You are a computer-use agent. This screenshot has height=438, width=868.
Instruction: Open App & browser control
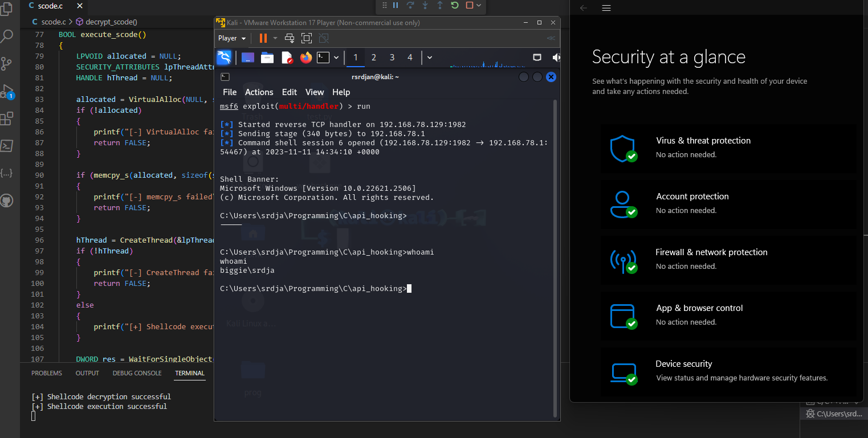pos(728,316)
